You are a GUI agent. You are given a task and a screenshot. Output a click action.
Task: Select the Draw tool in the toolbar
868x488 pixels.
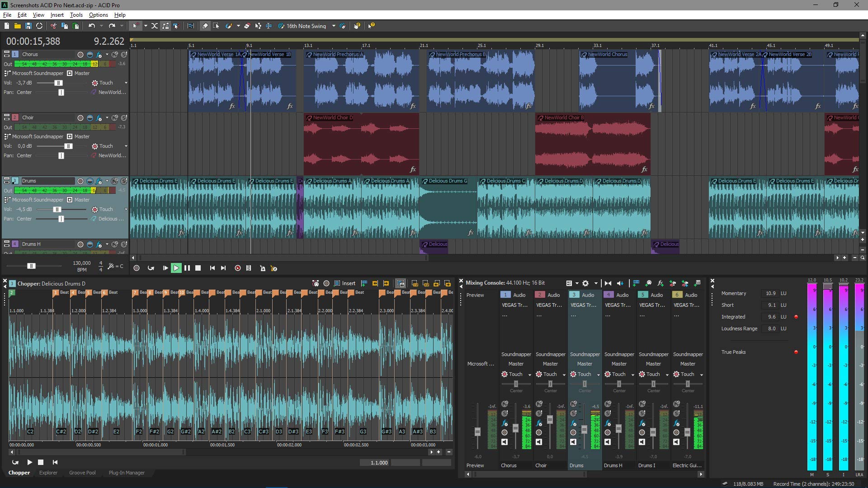[205, 26]
